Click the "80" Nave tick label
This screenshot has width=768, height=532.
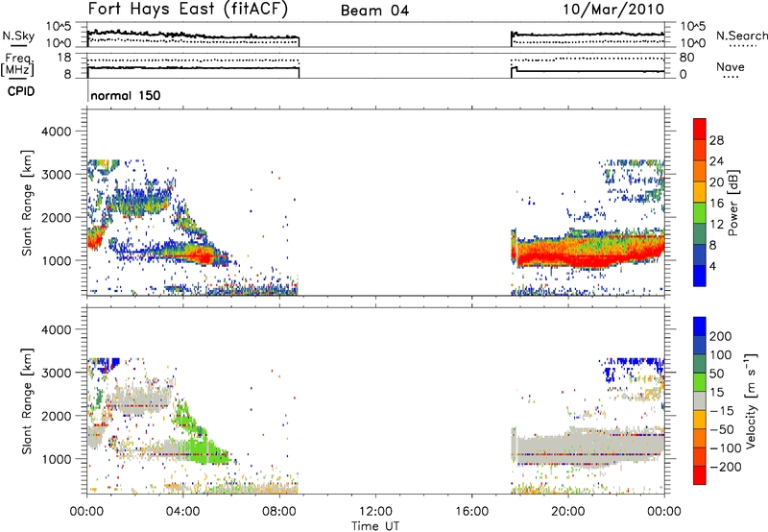[686, 58]
